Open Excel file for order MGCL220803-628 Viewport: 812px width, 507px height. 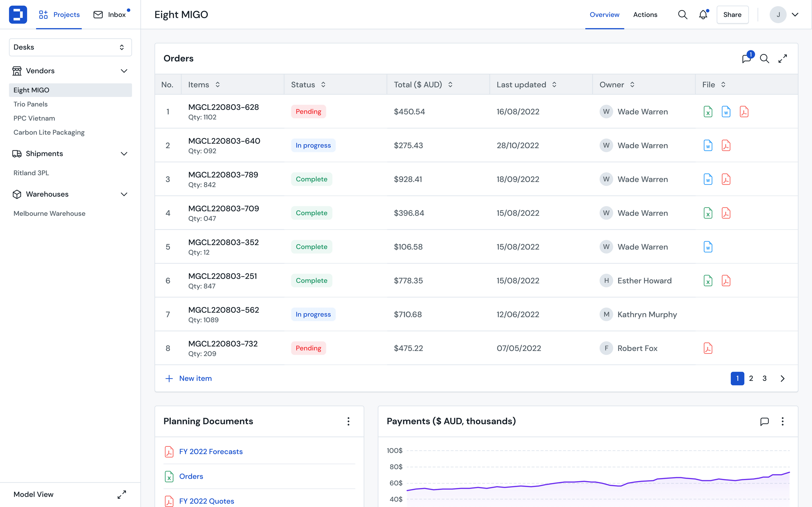(708, 112)
